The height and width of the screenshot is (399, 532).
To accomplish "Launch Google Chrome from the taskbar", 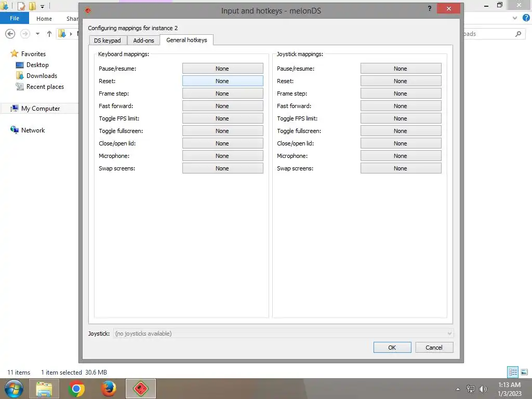I will point(76,389).
